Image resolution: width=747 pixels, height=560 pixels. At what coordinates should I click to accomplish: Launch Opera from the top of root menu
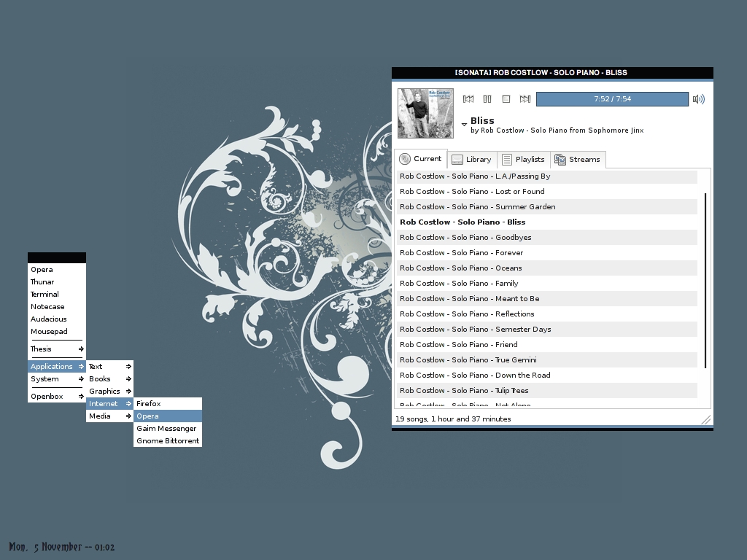[x=57, y=270]
